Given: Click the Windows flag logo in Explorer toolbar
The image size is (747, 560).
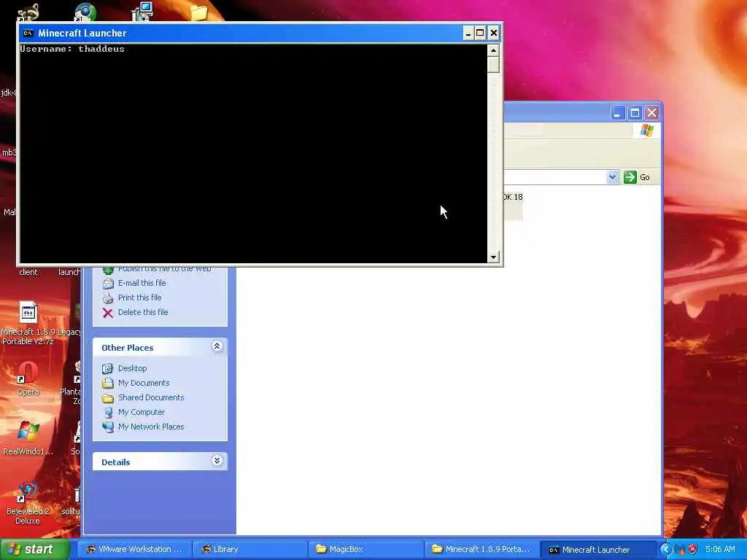Looking at the screenshot, I should [x=647, y=131].
